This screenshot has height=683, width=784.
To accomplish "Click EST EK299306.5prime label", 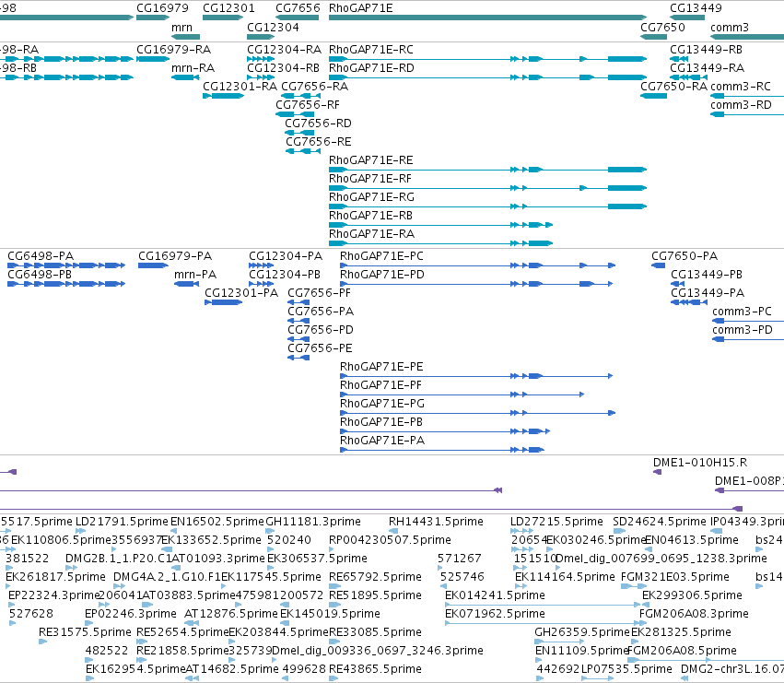I will (x=692, y=595).
